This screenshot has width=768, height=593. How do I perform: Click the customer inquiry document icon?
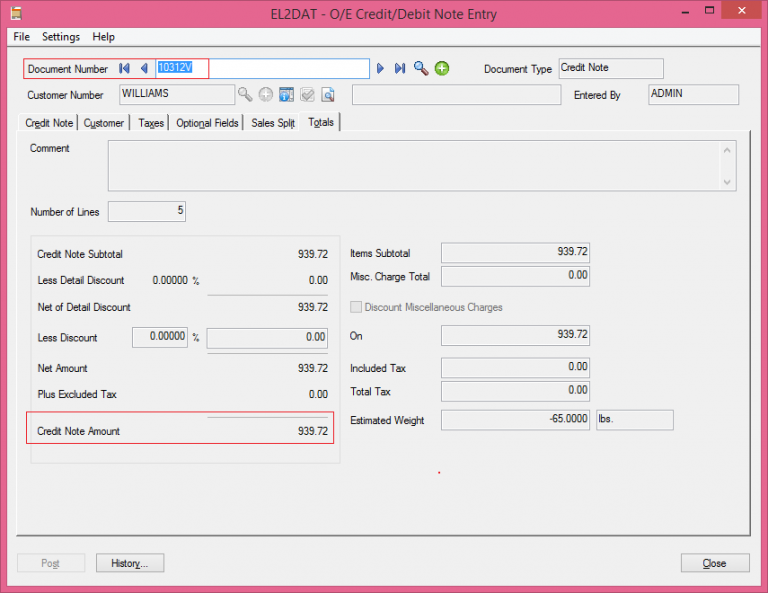(328, 95)
